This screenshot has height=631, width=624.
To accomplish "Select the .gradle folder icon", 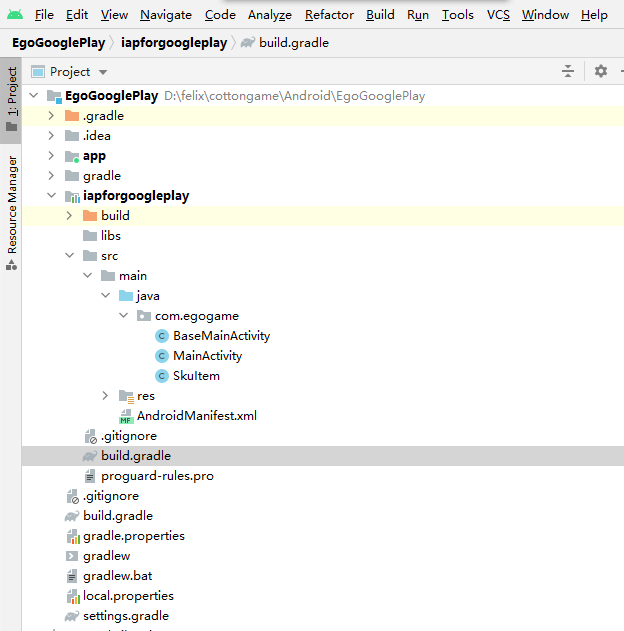I will [72, 115].
